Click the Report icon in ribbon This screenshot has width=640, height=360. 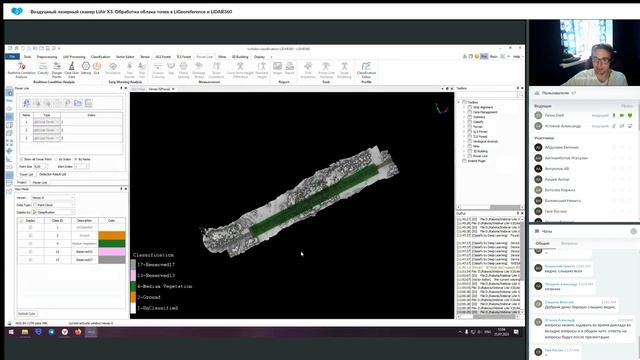tap(290, 68)
